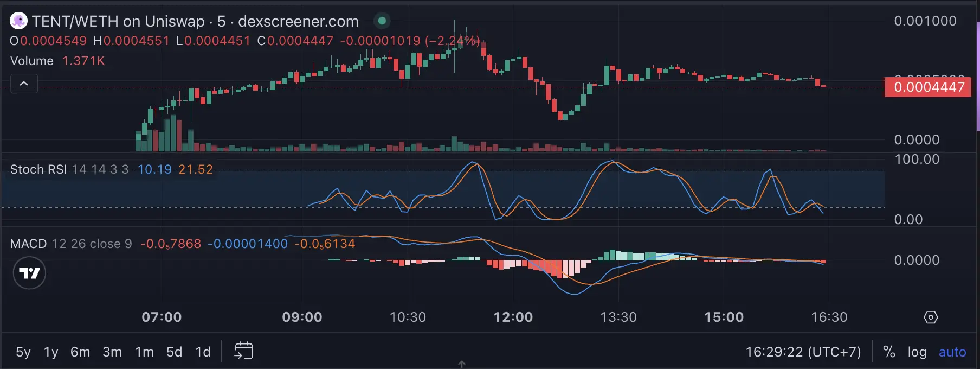The height and width of the screenshot is (369, 980).
Task: Click the high price H0.0004551
Action: (x=131, y=41)
